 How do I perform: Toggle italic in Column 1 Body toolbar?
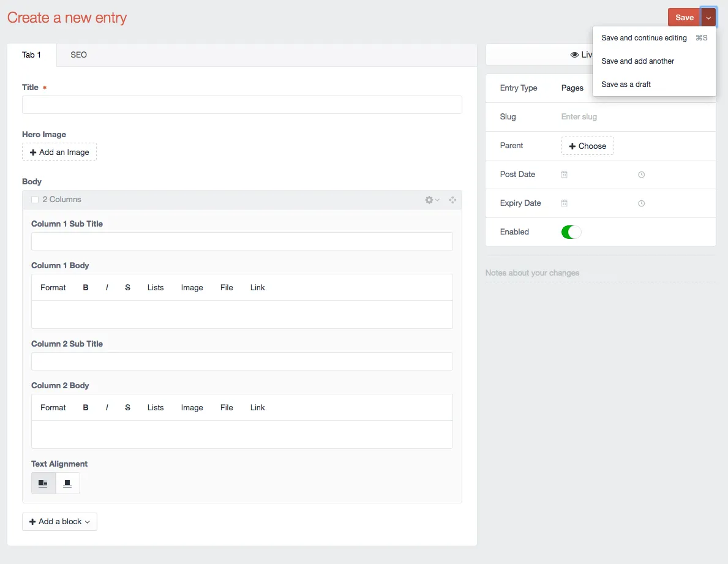click(107, 287)
